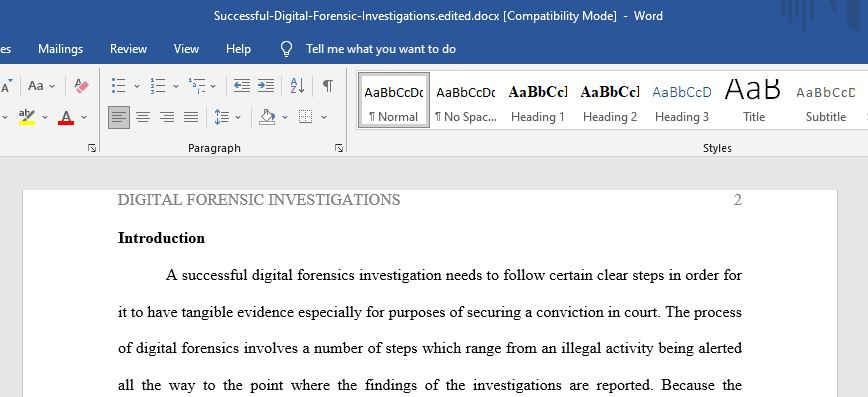Screen dimensions: 868x397
Task: Apply the red Font Color
Action: click(x=66, y=117)
